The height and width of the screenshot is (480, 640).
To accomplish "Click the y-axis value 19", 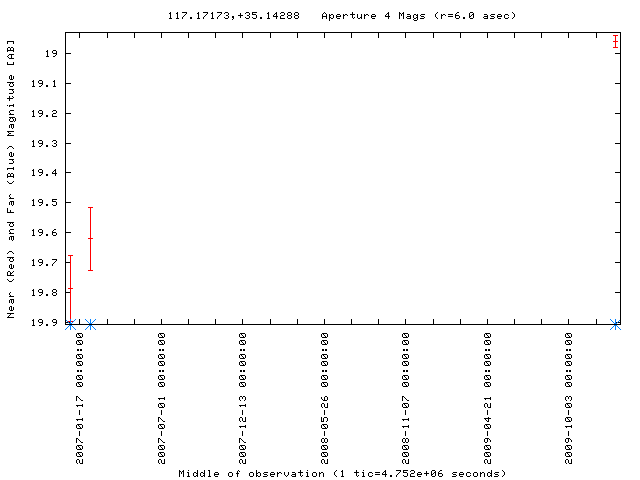I will pos(51,53).
